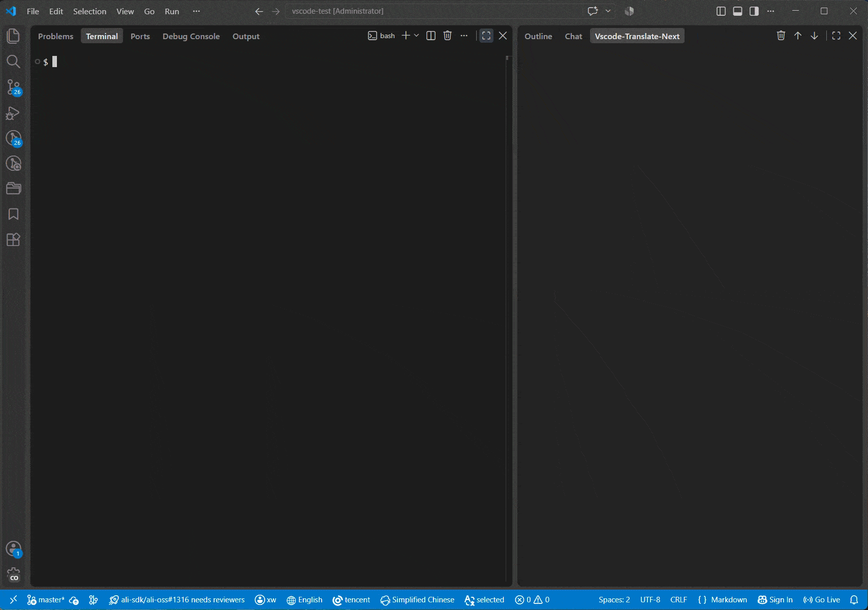Open remote window indicator in status bar

point(14,600)
